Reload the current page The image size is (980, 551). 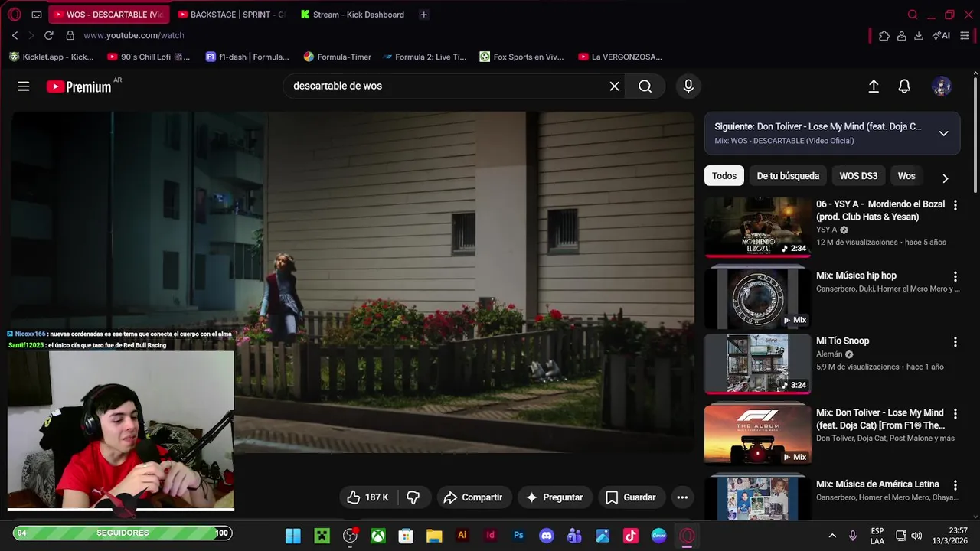pyautogui.click(x=49, y=35)
